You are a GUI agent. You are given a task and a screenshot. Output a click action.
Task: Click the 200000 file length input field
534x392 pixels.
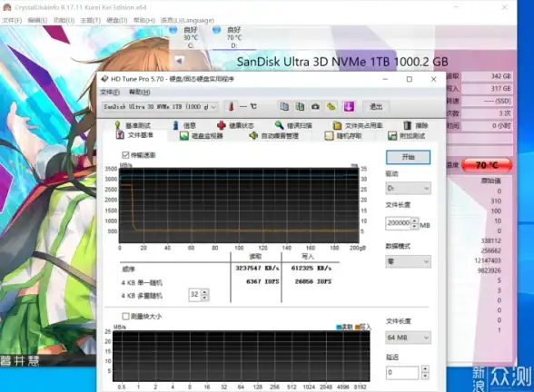click(398, 223)
